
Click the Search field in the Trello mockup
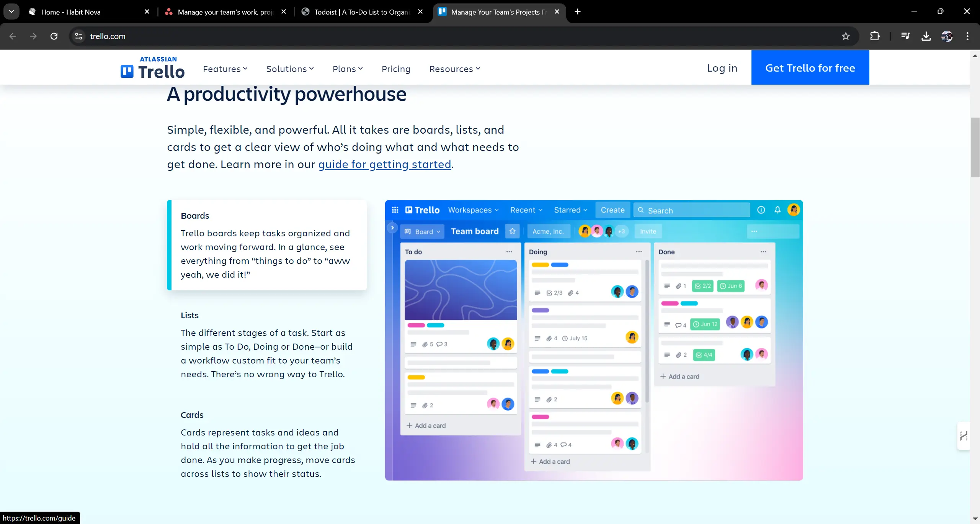(692, 210)
